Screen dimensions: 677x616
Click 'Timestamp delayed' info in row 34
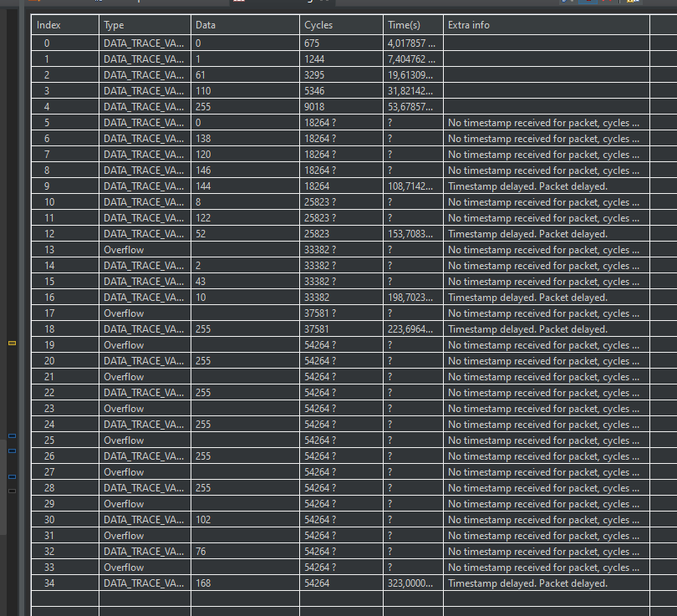[546, 583]
